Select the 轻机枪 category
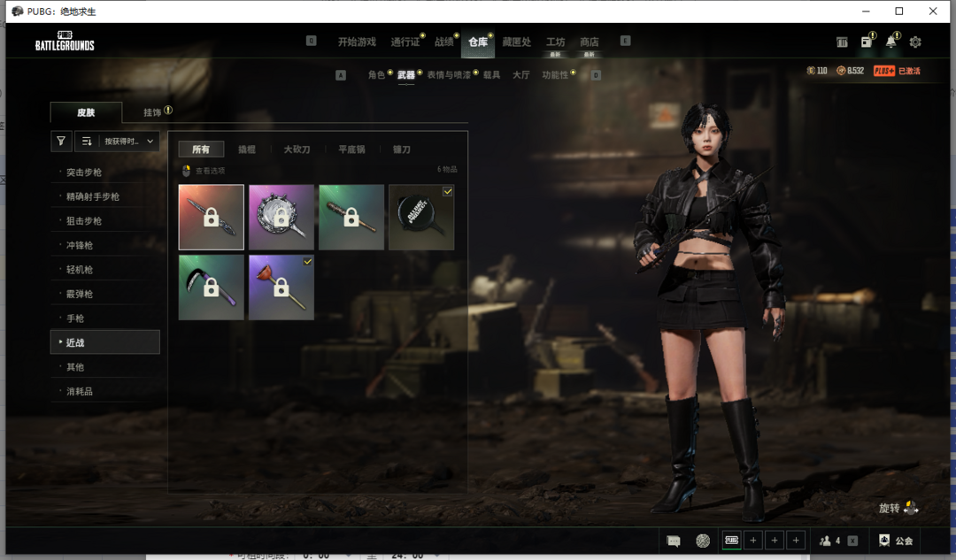The height and width of the screenshot is (560, 956). point(105,270)
